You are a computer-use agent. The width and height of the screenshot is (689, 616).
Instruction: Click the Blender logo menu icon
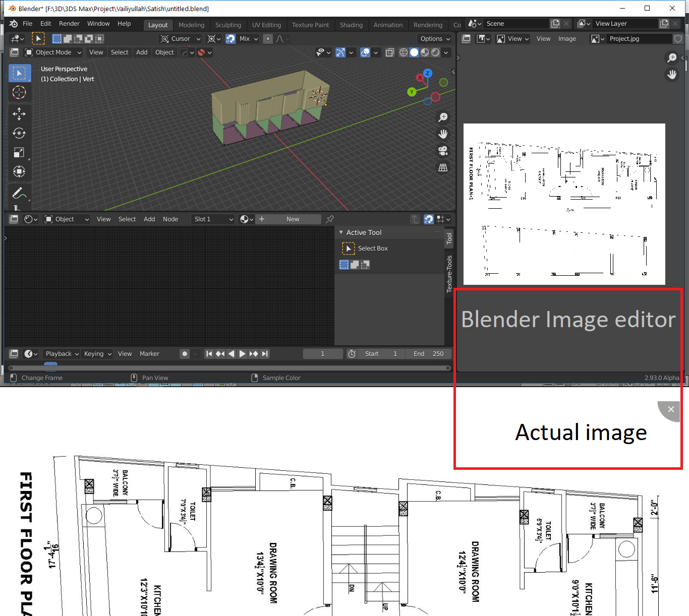coord(14,24)
